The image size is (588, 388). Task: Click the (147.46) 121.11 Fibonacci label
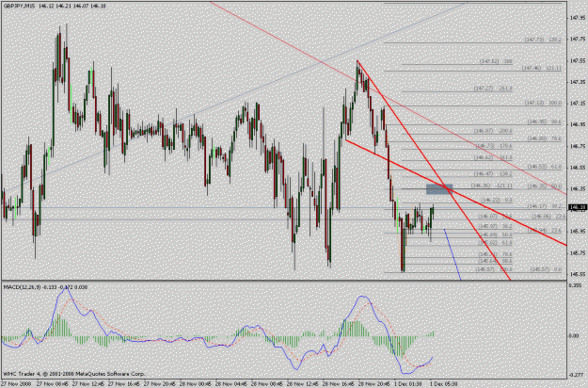click(542, 68)
